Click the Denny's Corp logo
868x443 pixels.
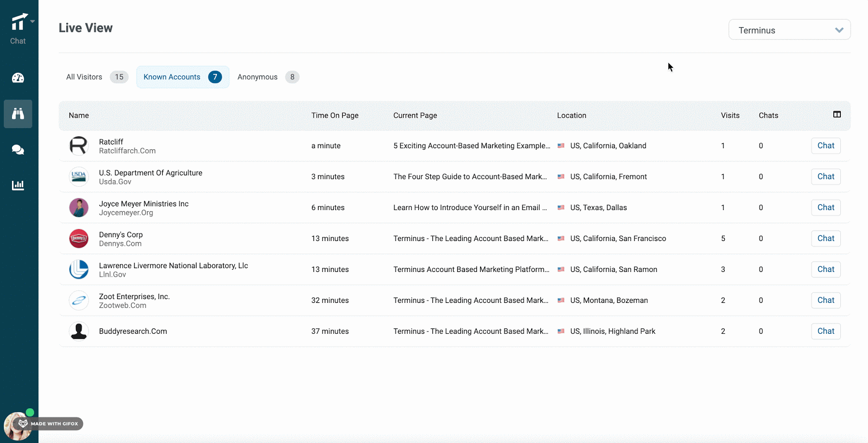tap(79, 238)
